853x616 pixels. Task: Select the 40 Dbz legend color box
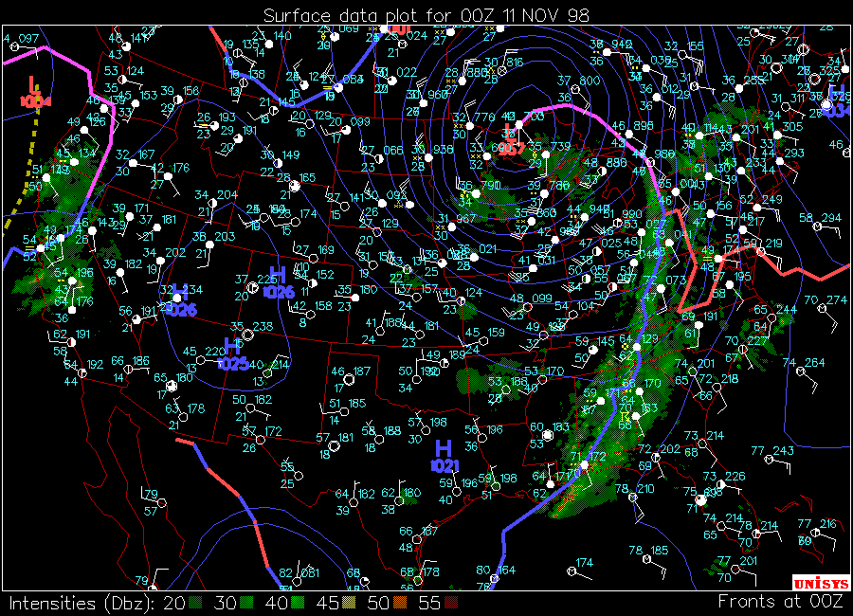[x=299, y=603]
